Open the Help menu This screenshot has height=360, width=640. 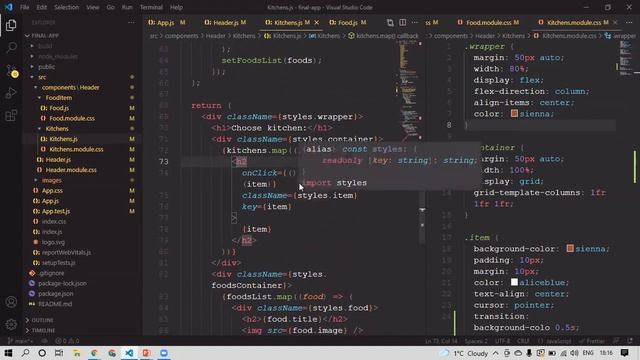point(176,7)
